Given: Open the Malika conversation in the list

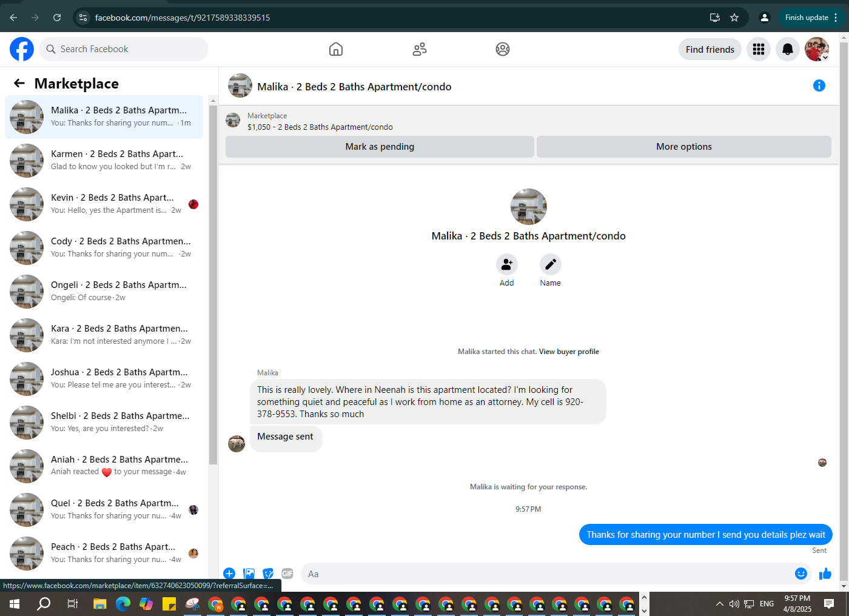Looking at the screenshot, I should coord(104,117).
